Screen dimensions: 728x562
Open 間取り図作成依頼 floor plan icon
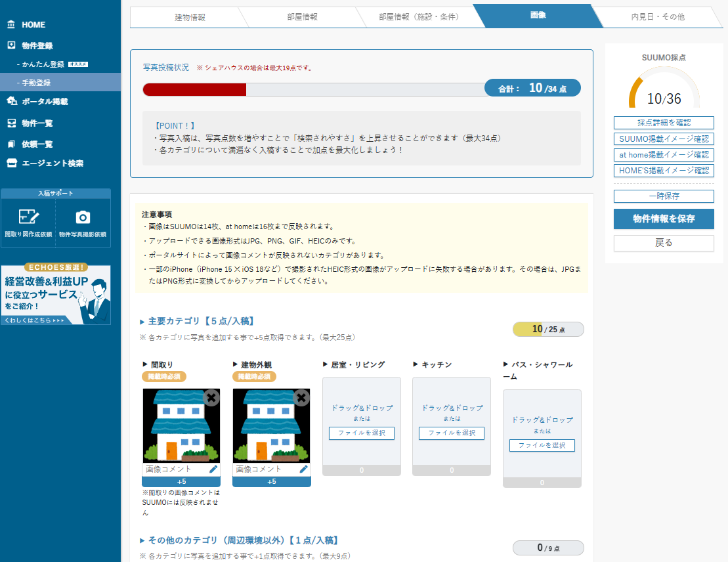[28, 217]
